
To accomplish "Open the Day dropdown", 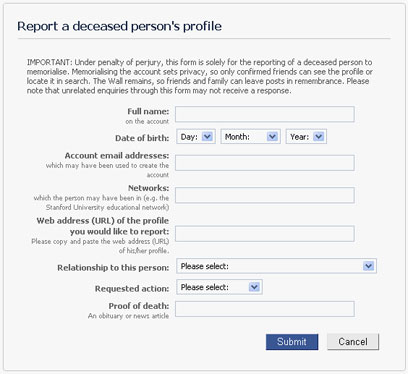I will pyautogui.click(x=196, y=137).
